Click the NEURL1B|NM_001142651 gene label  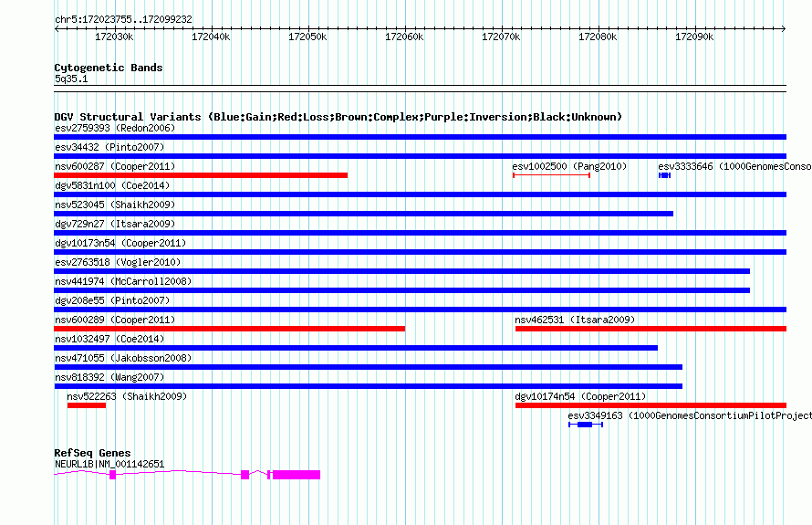click(x=109, y=464)
